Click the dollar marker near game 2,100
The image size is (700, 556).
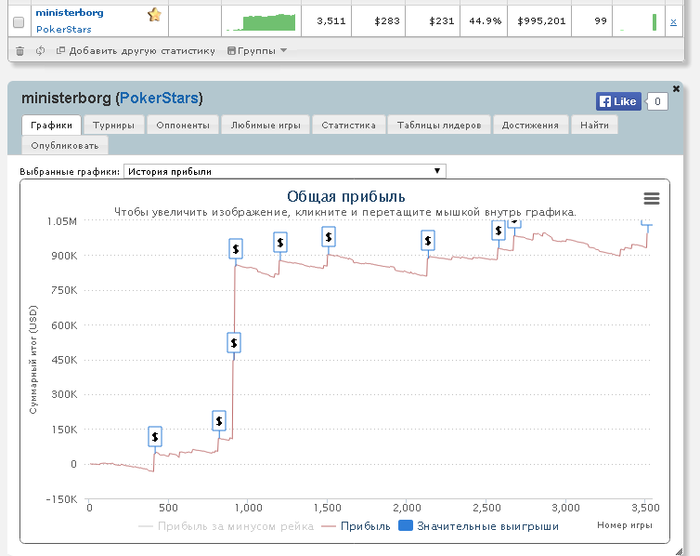428,240
